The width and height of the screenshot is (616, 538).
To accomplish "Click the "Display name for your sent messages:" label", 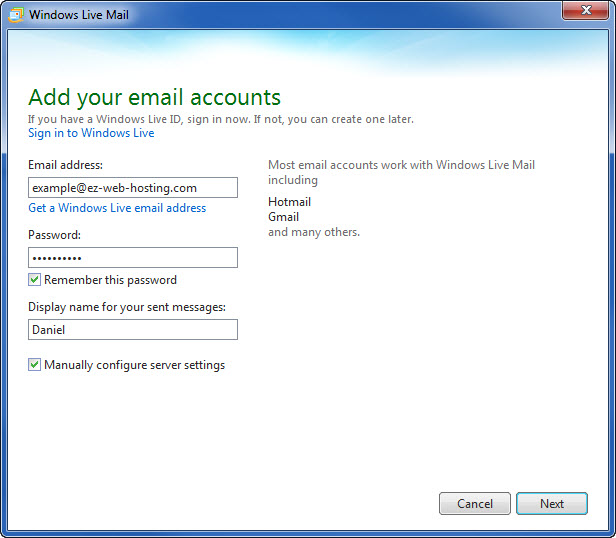I will pyautogui.click(x=127, y=307).
